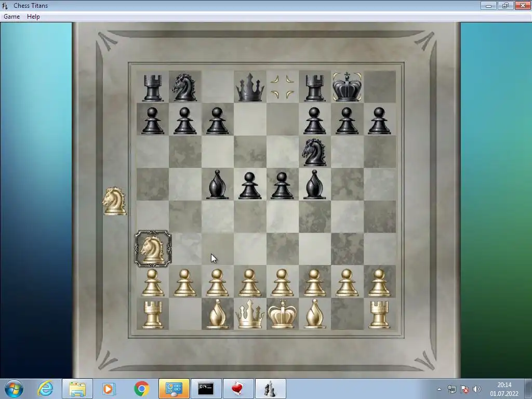Click the black king on g8
The image size is (532, 399).
(x=347, y=87)
